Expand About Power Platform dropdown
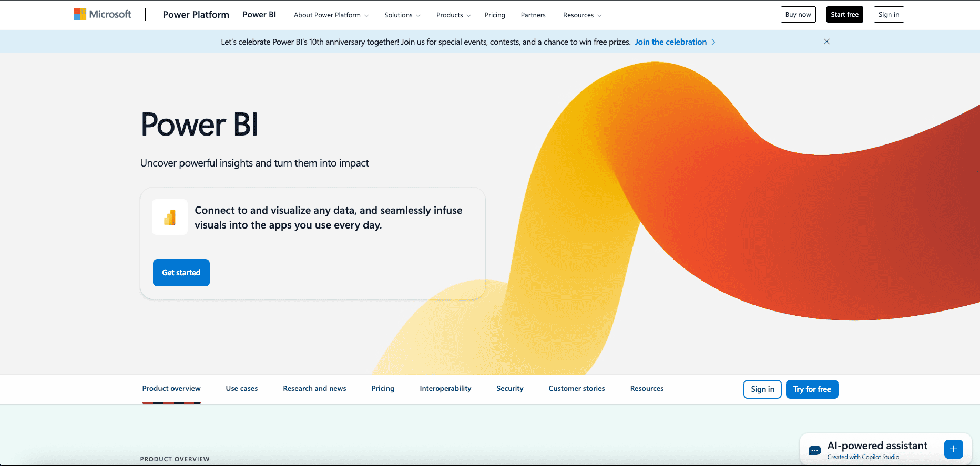This screenshot has width=980, height=466. pos(331,15)
